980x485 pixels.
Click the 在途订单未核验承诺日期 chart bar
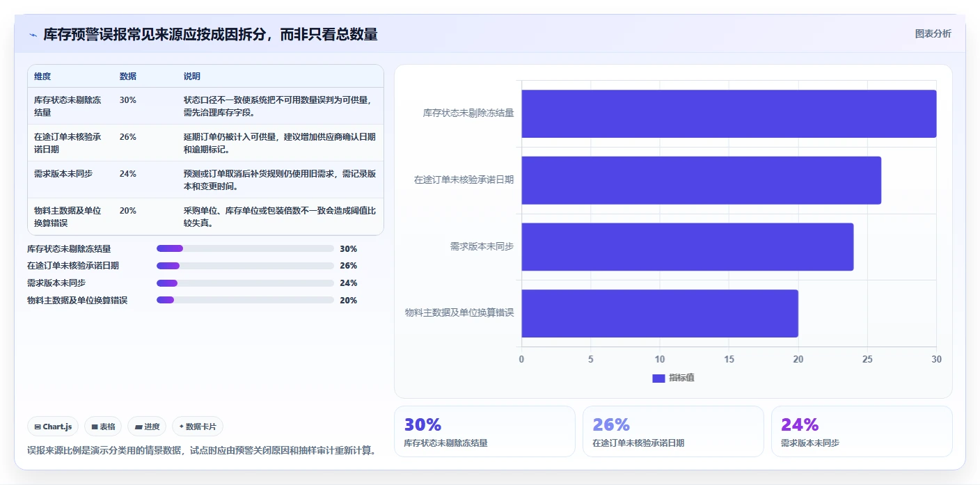pyautogui.click(x=701, y=180)
